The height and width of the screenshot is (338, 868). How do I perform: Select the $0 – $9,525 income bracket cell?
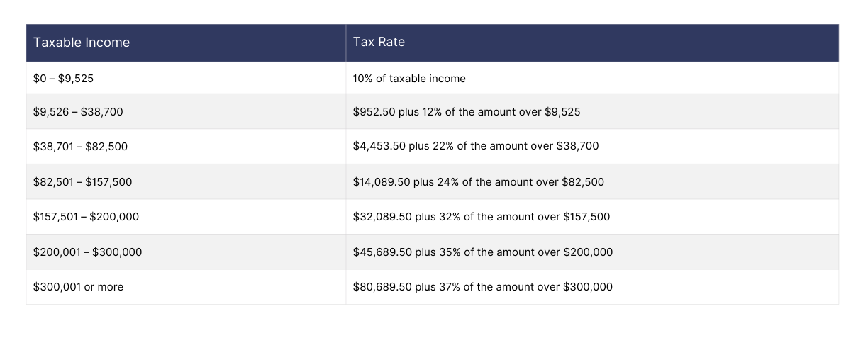coord(63,79)
